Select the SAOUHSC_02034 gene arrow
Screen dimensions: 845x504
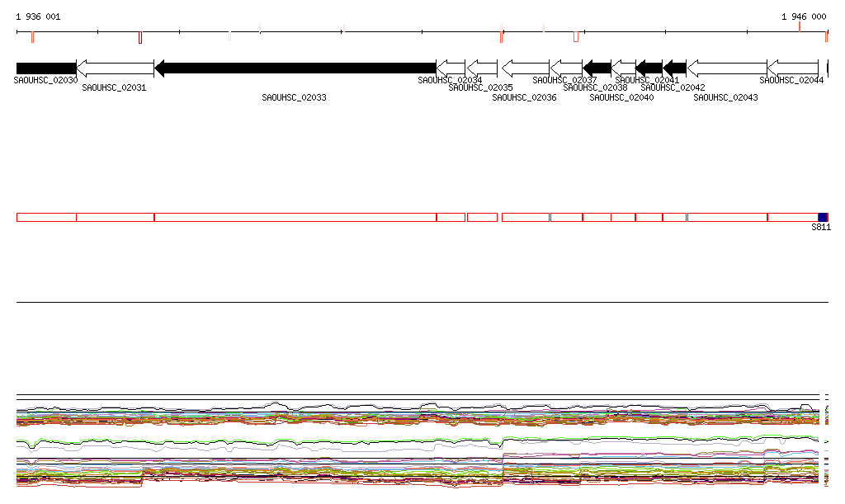[451, 68]
